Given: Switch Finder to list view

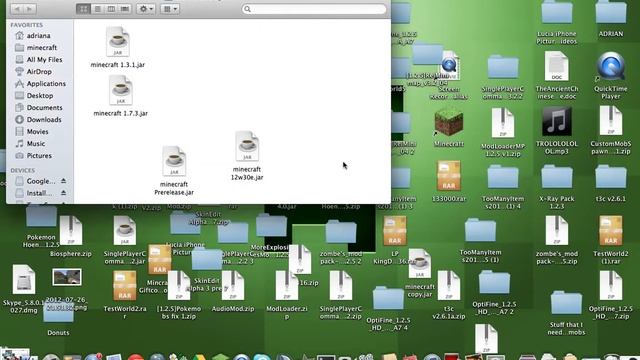Looking at the screenshot, I should [97, 9].
